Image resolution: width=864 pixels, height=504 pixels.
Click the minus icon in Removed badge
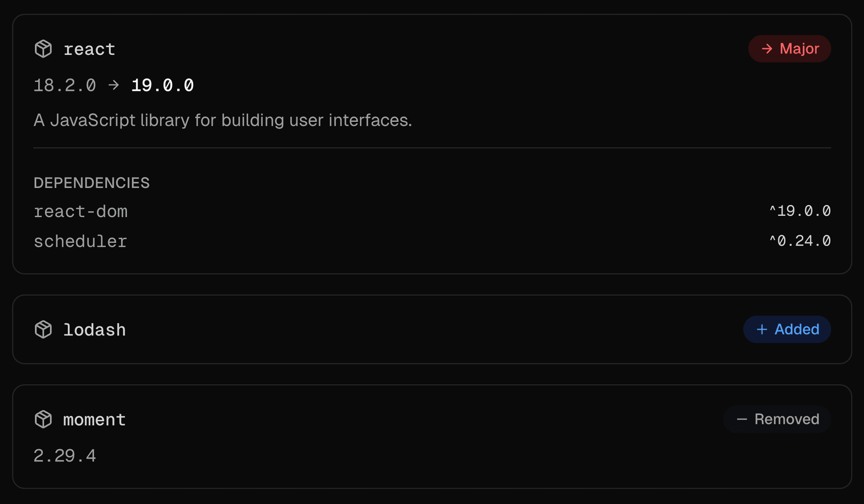[x=742, y=419]
